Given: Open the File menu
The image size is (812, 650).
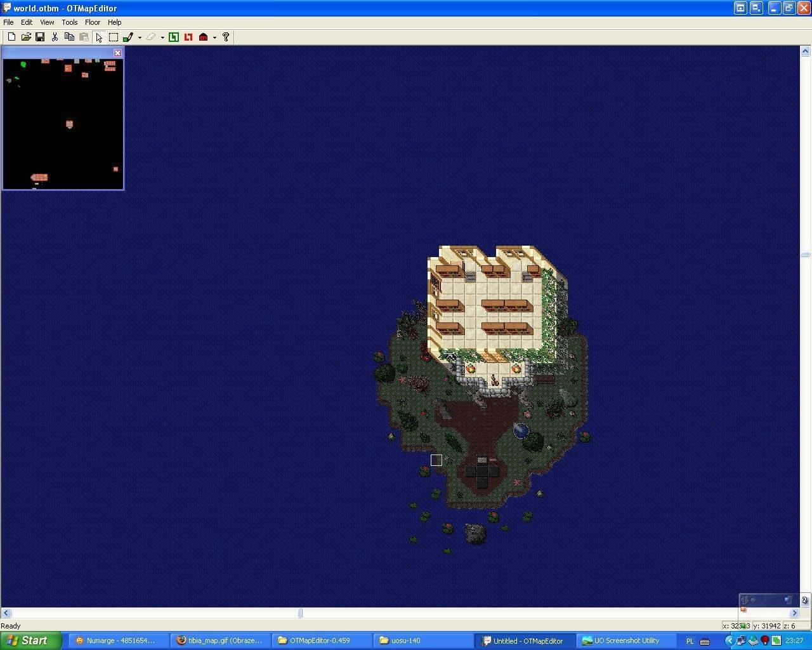Looking at the screenshot, I should tap(9, 22).
